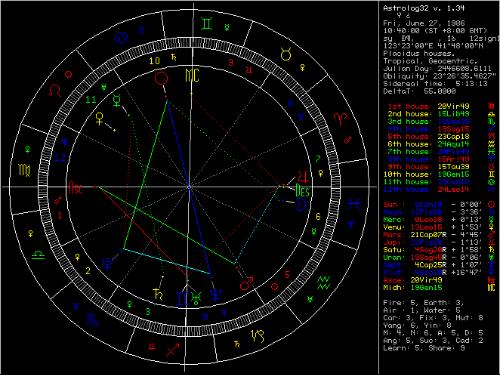Click the 'Tropical, Geocentric.' line
The width and height of the screenshot is (500, 375).
coord(430,61)
